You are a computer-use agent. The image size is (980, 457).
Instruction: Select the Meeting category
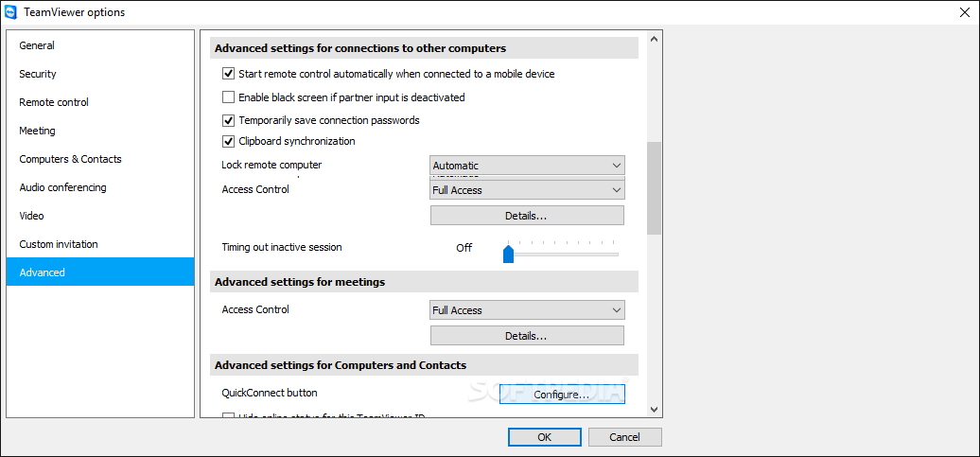(x=100, y=131)
